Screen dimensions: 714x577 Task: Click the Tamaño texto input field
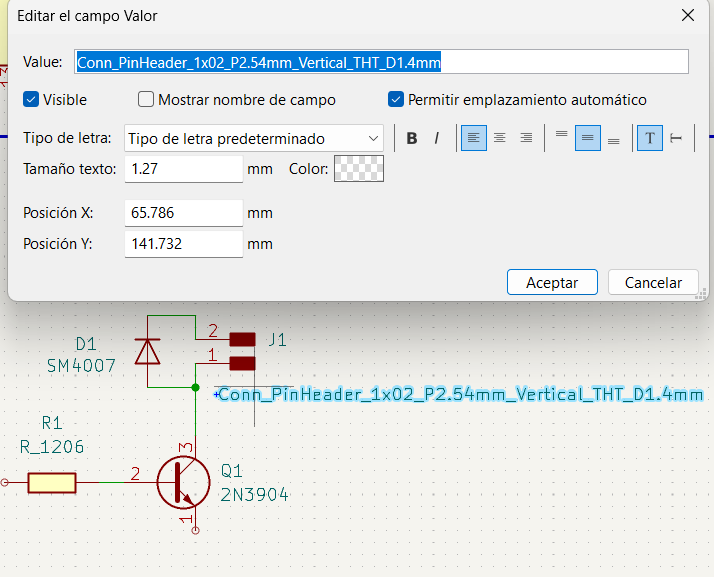(184, 169)
